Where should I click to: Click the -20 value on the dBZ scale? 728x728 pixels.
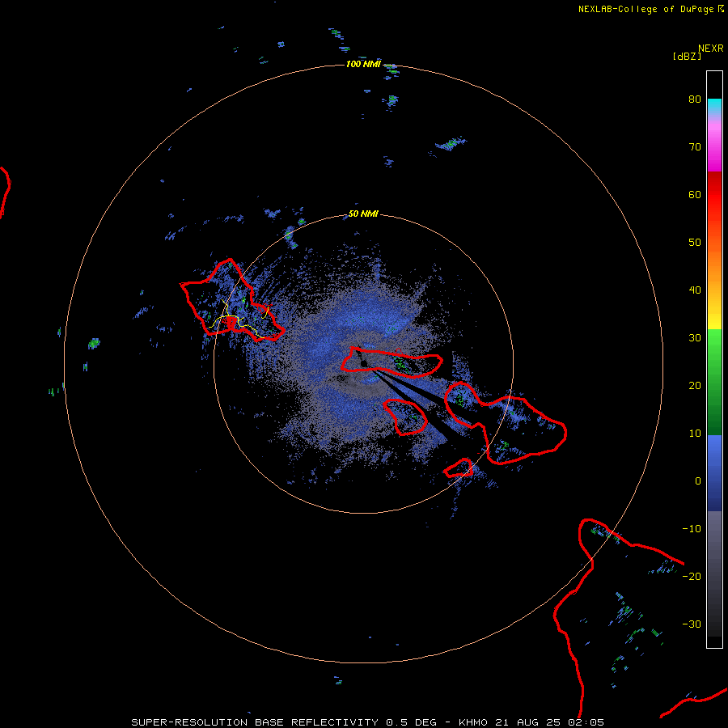(692, 576)
